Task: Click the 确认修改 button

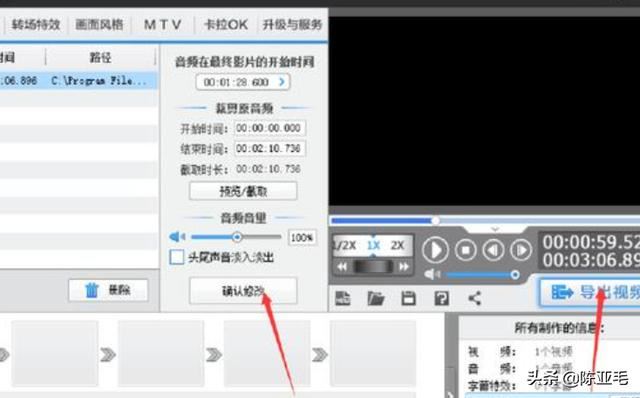Action: [x=243, y=291]
